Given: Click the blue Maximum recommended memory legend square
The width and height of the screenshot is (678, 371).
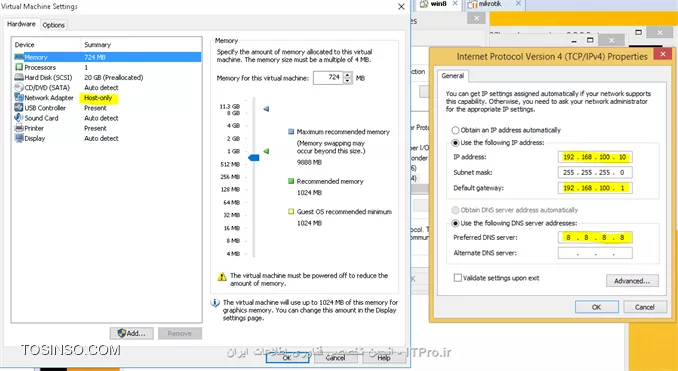Looking at the screenshot, I should 291,131.
